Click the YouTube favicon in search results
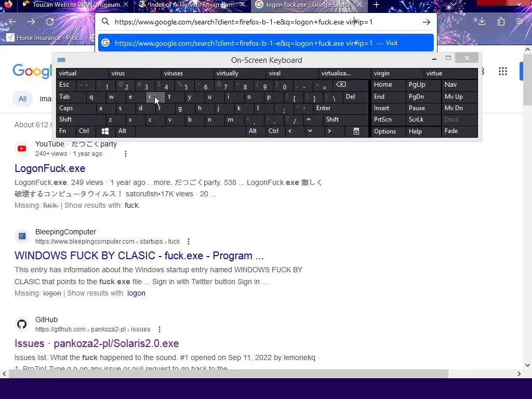This screenshot has width=532, height=399. [22, 148]
